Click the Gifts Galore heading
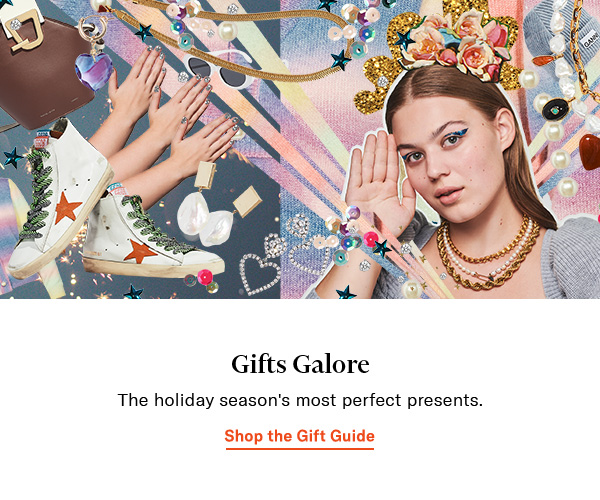Image resolution: width=600 pixels, height=500 pixels. 300,364
